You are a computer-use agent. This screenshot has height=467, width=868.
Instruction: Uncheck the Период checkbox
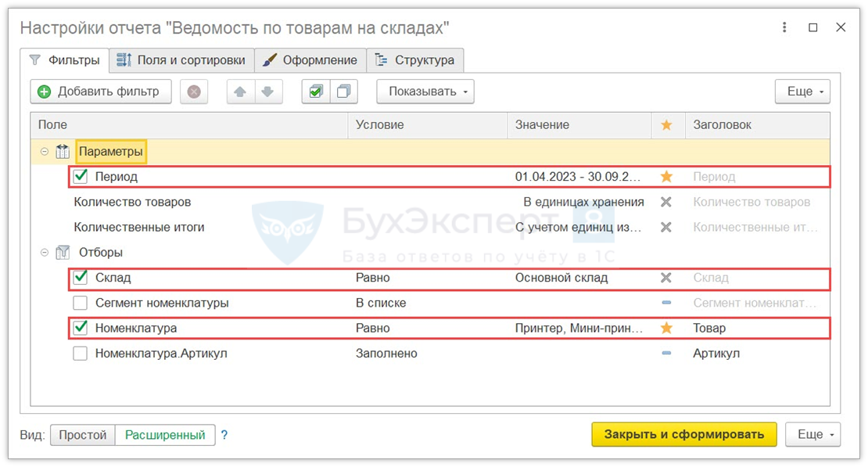coord(81,176)
